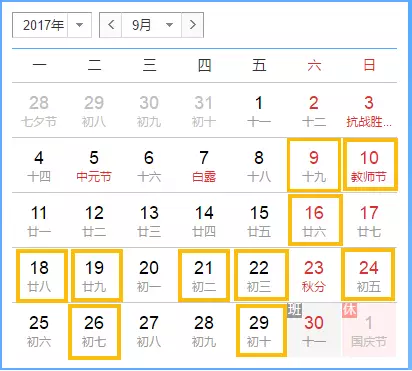The width and height of the screenshot is (412, 371).
Task: Select September 10 教师节
Action: pos(370,165)
